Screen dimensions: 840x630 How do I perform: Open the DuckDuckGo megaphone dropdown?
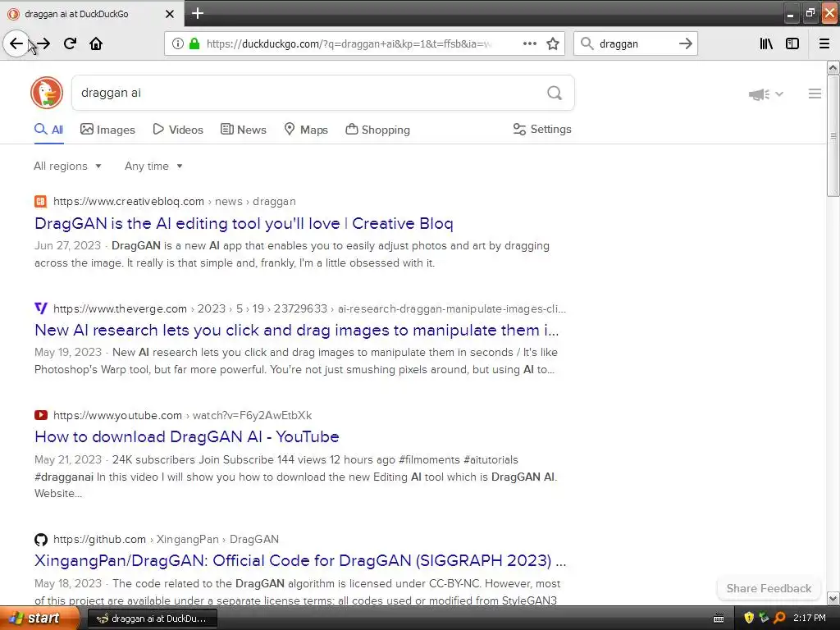coord(766,94)
